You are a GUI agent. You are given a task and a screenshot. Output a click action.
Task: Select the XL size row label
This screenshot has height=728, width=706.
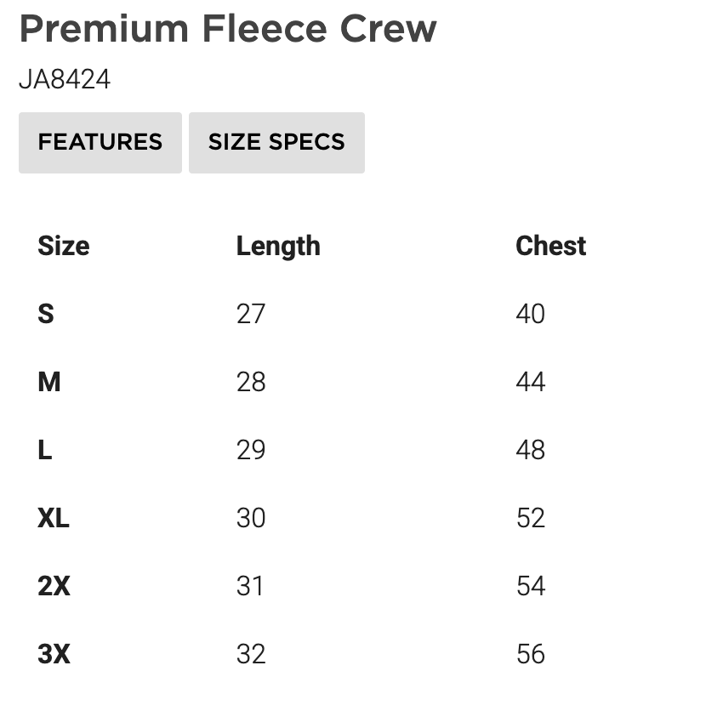tap(54, 518)
